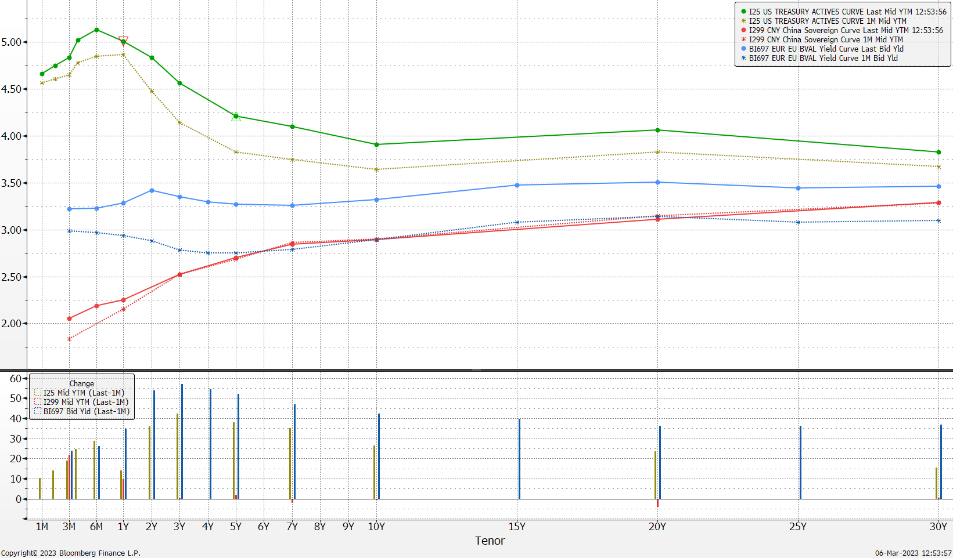Click the 2.00 yield axis label
This screenshot has width=953, height=558.
coord(13,324)
